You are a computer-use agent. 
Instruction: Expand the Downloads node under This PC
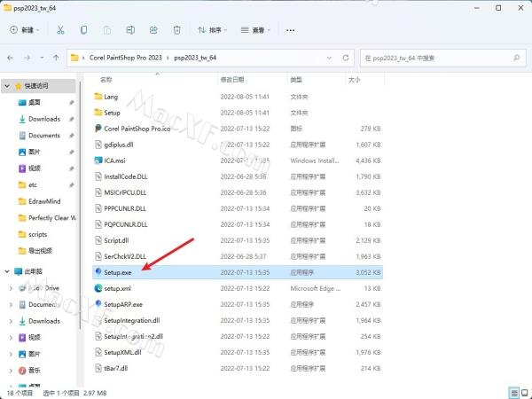11,321
